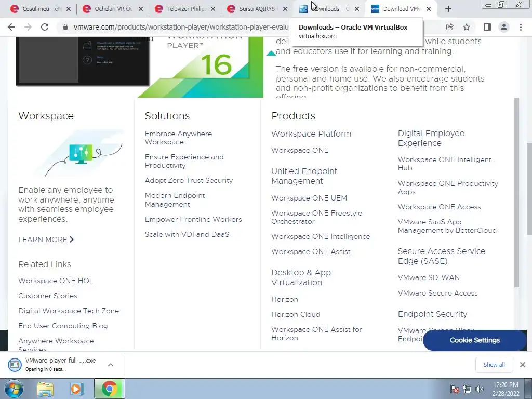Viewport: 532px width, 399px height.
Task: Open Modern Endpoint Management link
Action: pyautogui.click(x=175, y=200)
